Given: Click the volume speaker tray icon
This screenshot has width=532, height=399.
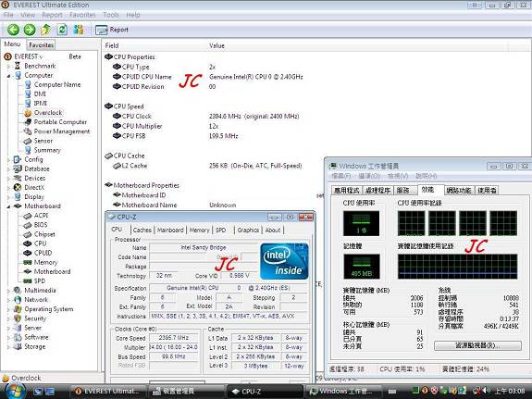Looking at the screenshot, I should 486,391.
